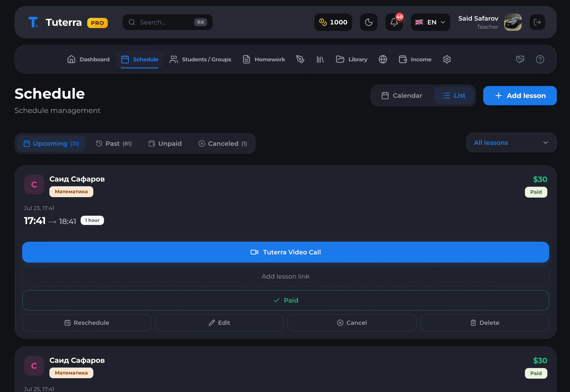Toggle dark mode moon icon
The height and width of the screenshot is (392, 570).
(369, 22)
